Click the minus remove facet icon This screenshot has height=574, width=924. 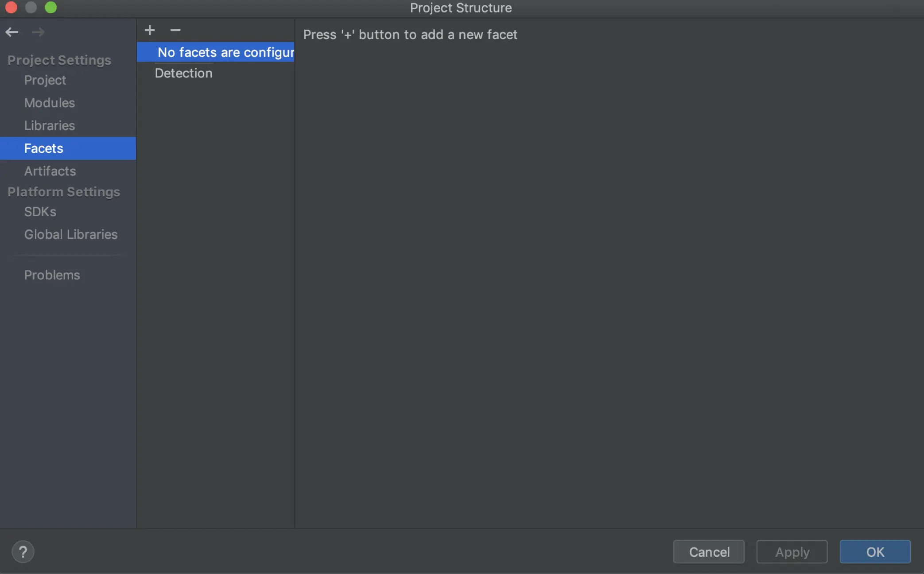(x=175, y=30)
